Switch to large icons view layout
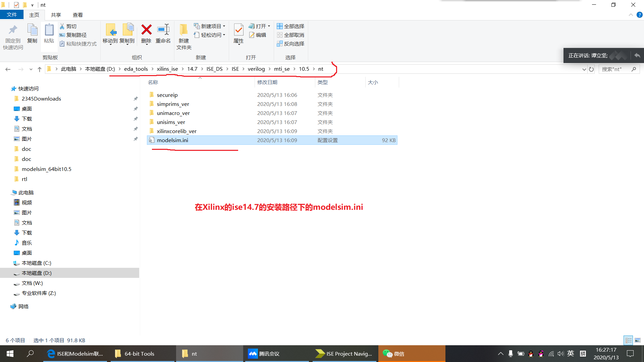 point(637,340)
